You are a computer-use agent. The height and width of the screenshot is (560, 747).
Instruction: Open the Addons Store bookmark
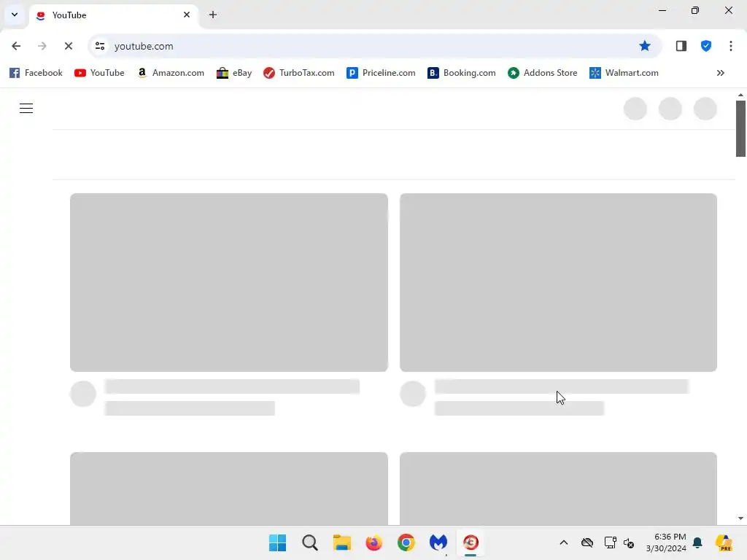[543, 73]
